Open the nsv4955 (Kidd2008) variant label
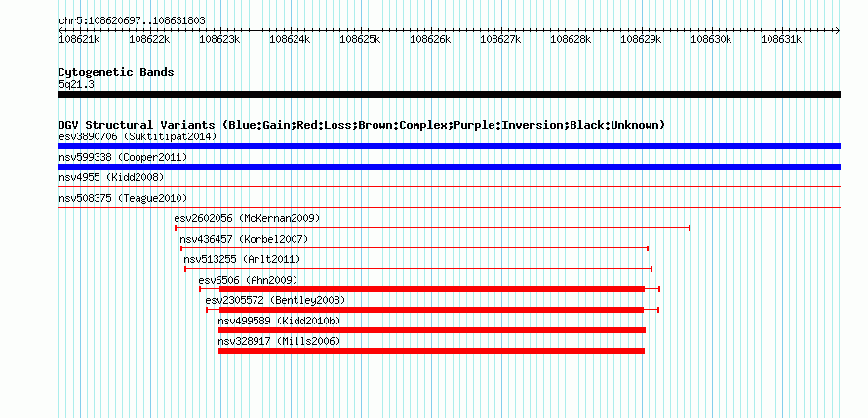The height and width of the screenshot is (418, 868). point(111,177)
